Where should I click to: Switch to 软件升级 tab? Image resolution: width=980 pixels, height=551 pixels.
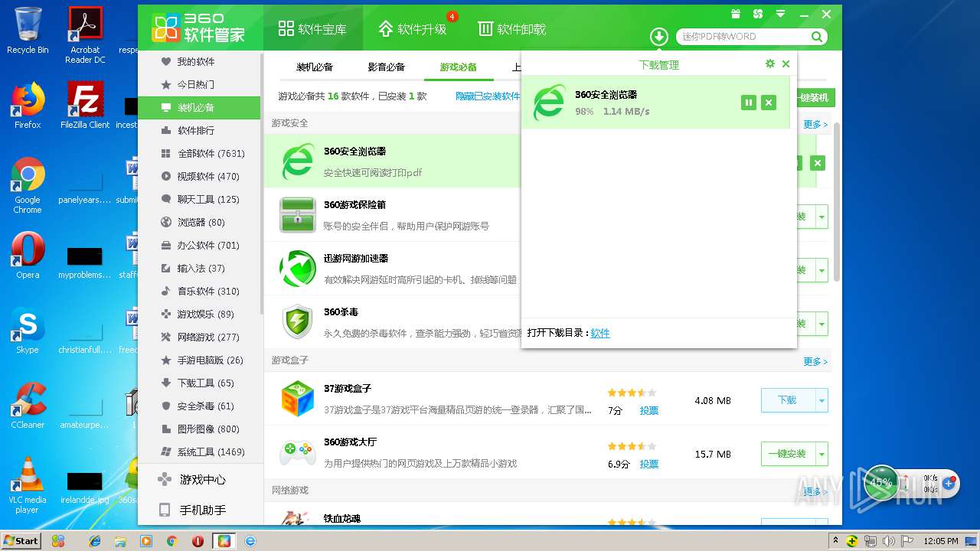click(x=413, y=29)
